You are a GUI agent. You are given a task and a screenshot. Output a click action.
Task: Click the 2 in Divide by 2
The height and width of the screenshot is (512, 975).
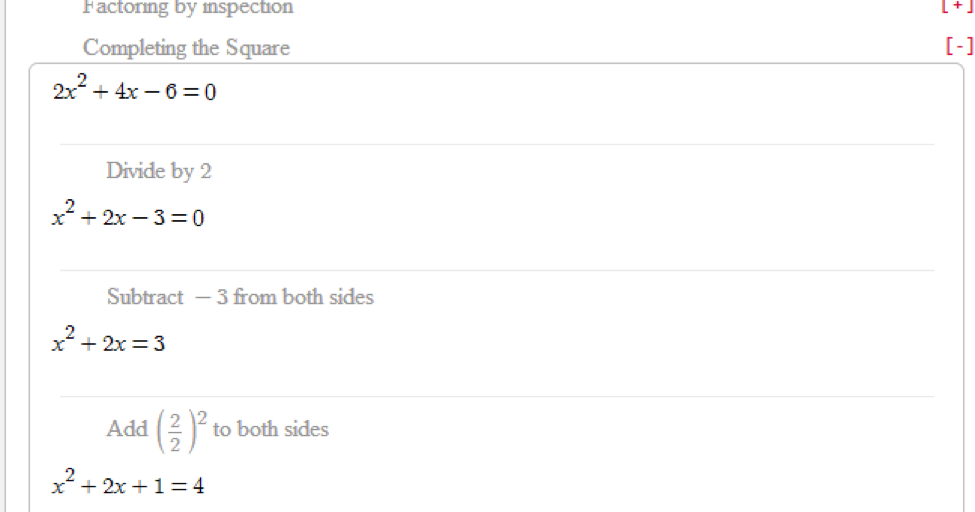(206, 170)
